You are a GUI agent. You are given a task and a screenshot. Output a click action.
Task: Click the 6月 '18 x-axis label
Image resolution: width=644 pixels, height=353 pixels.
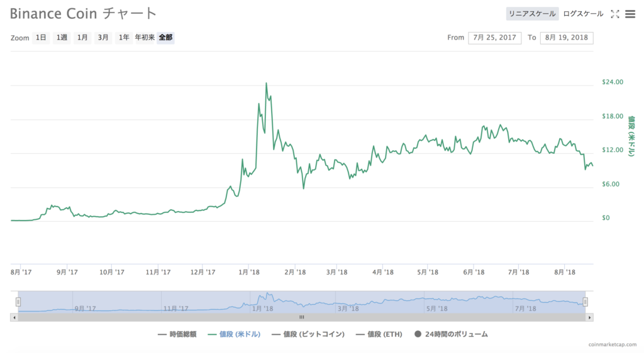pos(474,272)
